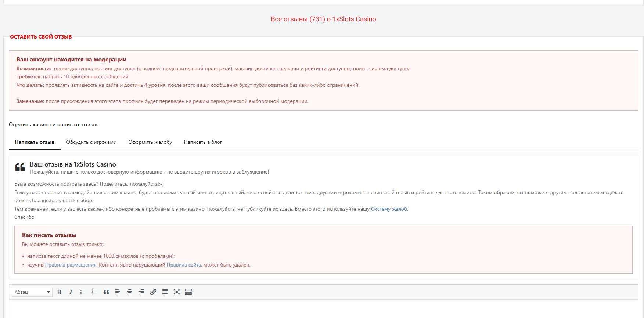Open the Абзац paragraph format dropdown
The image size is (644, 318).
32,292
